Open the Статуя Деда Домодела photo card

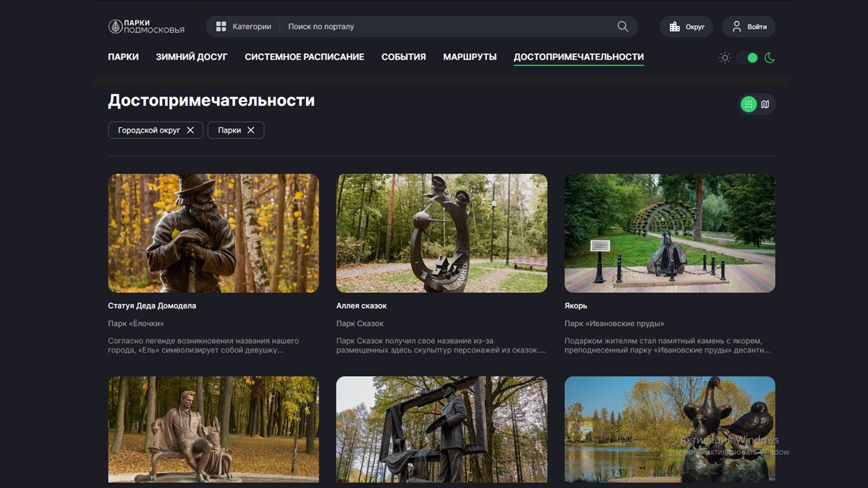(214, 233)
